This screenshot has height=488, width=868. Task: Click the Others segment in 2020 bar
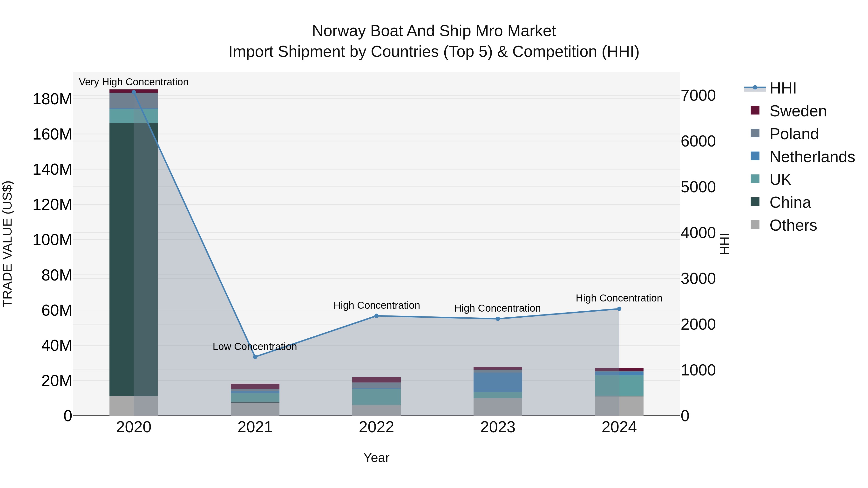(x=134, y=406)
